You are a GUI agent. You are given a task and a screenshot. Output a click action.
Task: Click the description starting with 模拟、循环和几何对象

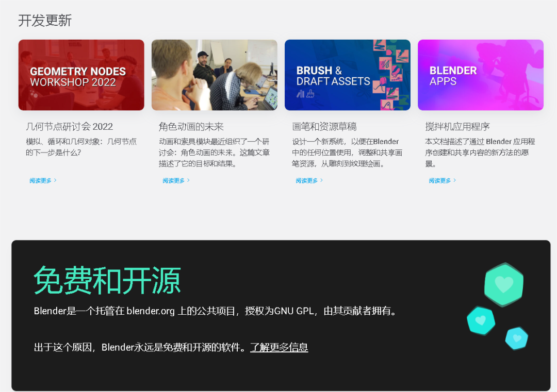(x=81, y=147)
